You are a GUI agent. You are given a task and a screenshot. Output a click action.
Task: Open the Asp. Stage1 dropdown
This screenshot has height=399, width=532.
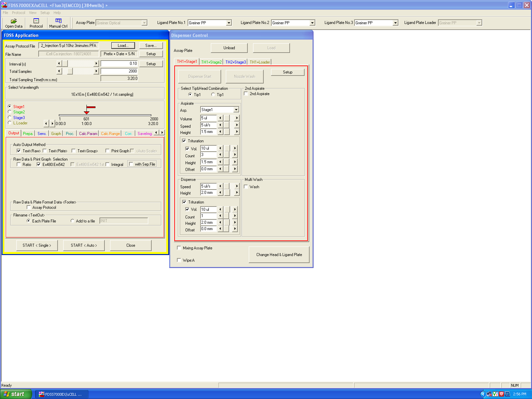(236, 110)
